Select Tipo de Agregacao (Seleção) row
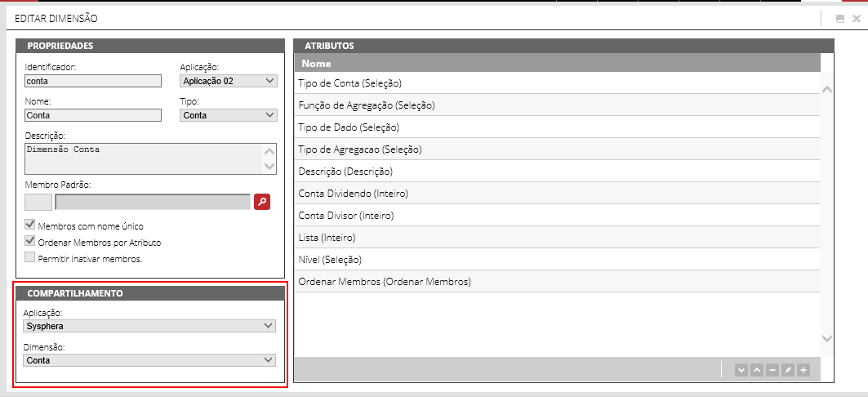The height and width of the screenshot is (397, 868). pyautogui.click(x=557, y=149)
